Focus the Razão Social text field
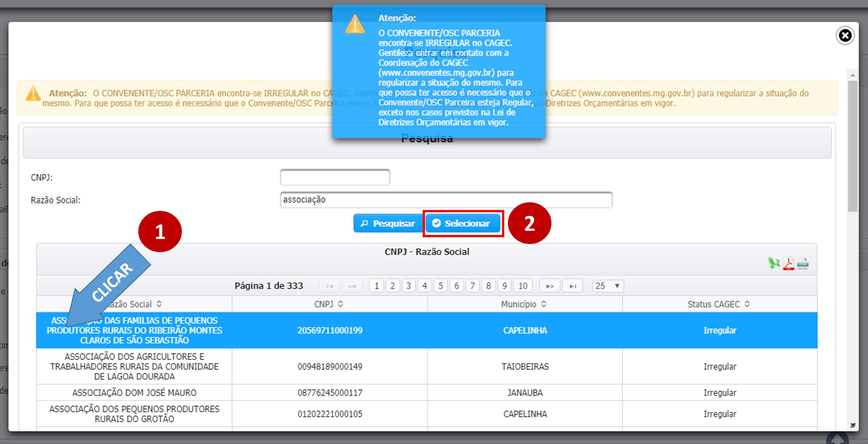 click(446, 200)
